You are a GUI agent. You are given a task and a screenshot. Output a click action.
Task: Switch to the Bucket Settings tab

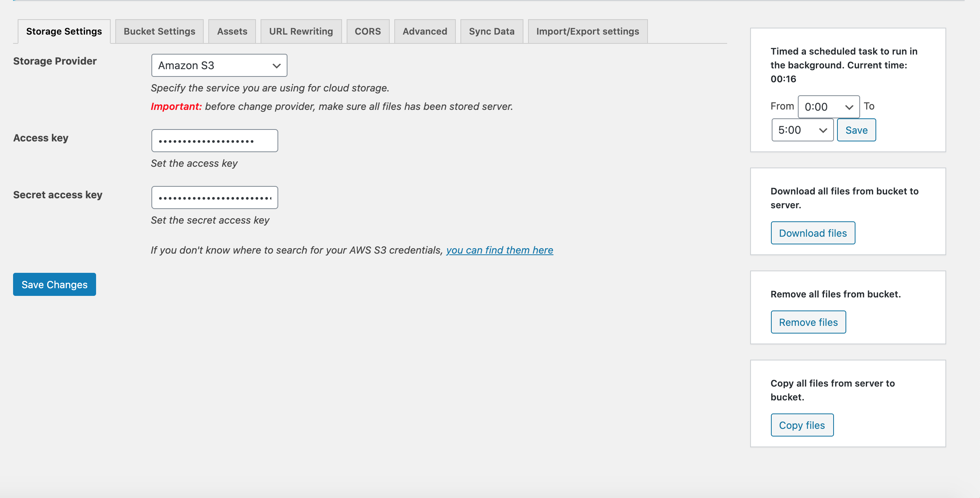point(159,32)
